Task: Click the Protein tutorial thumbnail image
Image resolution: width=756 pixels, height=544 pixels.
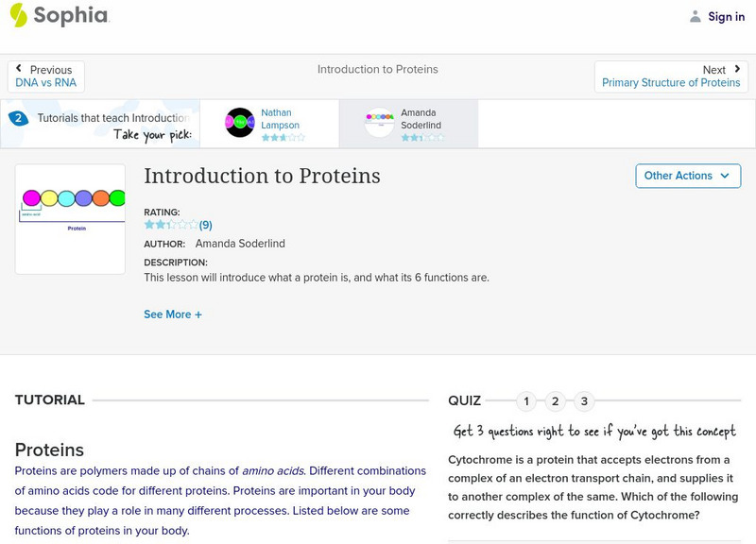Action: 70,219
